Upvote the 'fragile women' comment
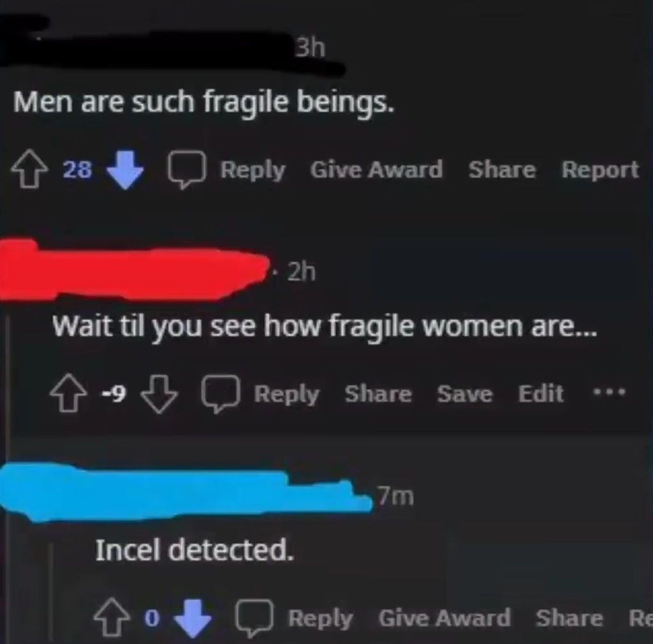The height and width of the screenshot is (644, 653). point(68,393)
